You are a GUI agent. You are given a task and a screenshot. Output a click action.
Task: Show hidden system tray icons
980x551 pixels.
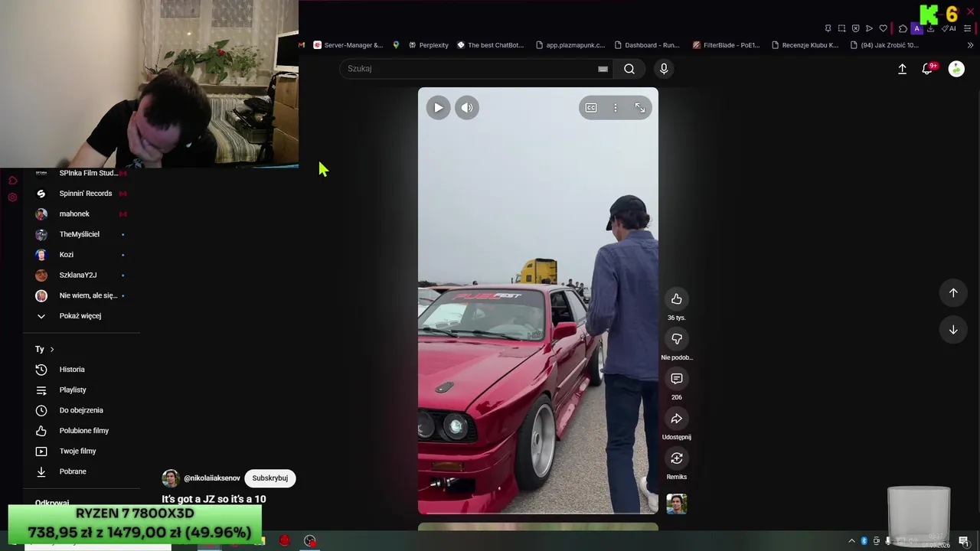851,541
